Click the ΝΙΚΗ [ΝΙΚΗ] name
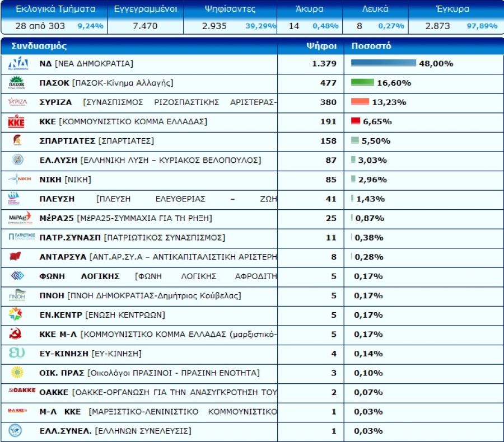504x442 pixels. click(66, 179)
